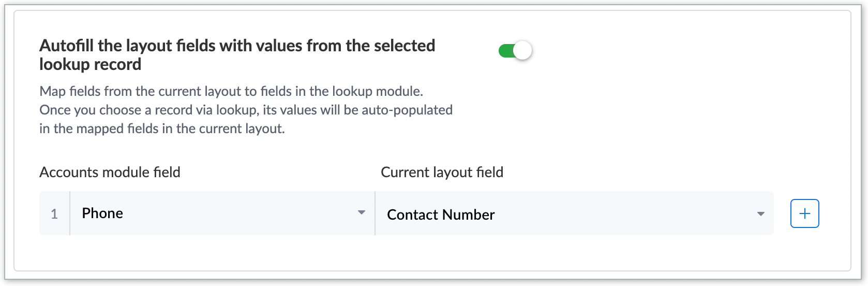The image size is (868, 286).
Task: Open the Phone module field dropdown
Action: (221, 213)
